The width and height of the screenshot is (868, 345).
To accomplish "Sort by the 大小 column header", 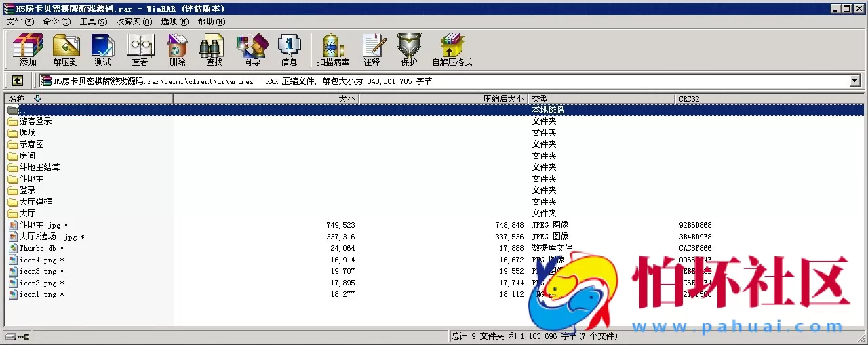I will pos(266,98).
